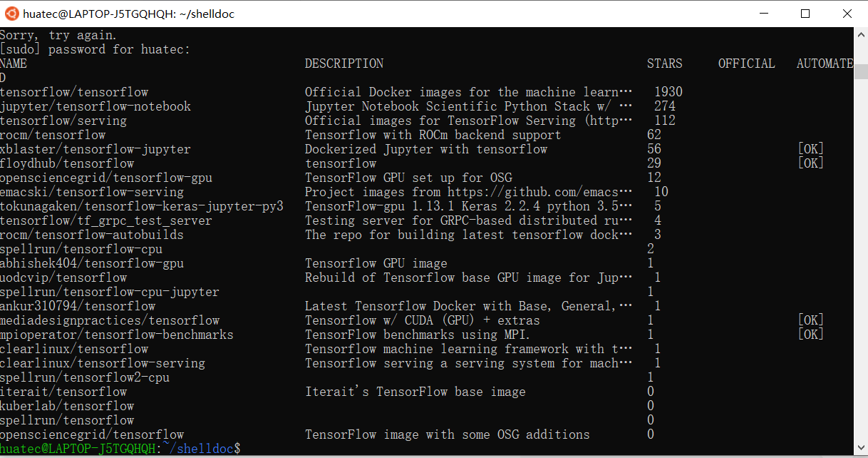
Task: Click the [OK] marker for mpioperator/tensorflow-benchmarks
Action: (x=810, y=334)
